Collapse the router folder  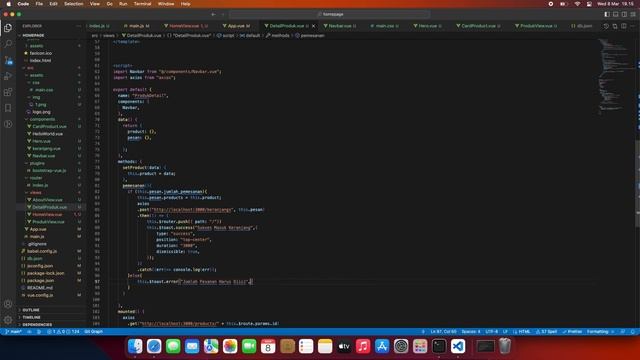tap(36, 178)
